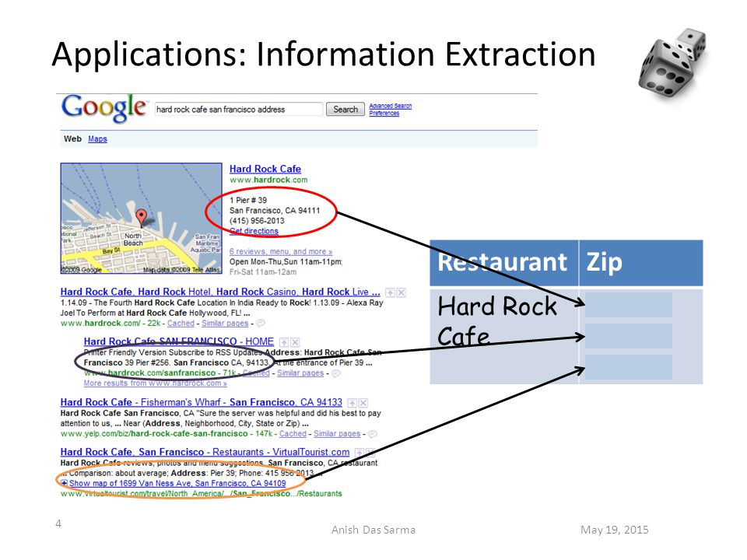Open Similar pages for sanfrancisco 71k result

pyautogui.click(x=300, y=373)
